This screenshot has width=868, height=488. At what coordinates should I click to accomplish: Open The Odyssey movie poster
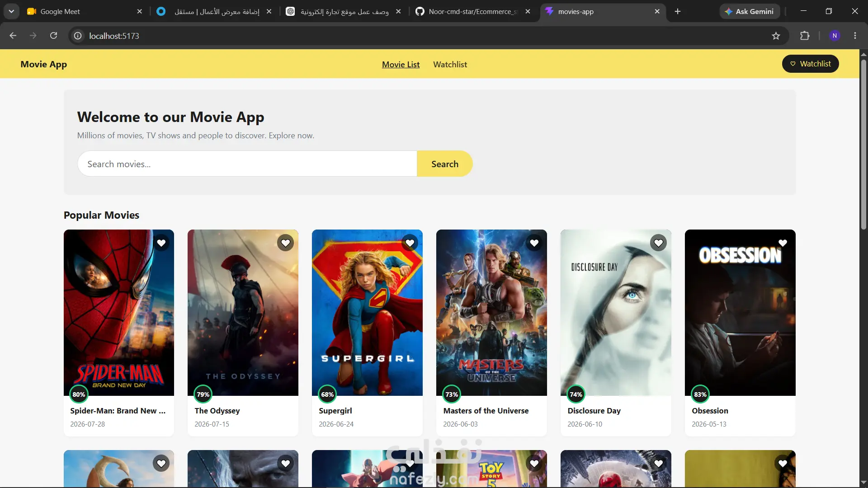(x=243, y=313)
